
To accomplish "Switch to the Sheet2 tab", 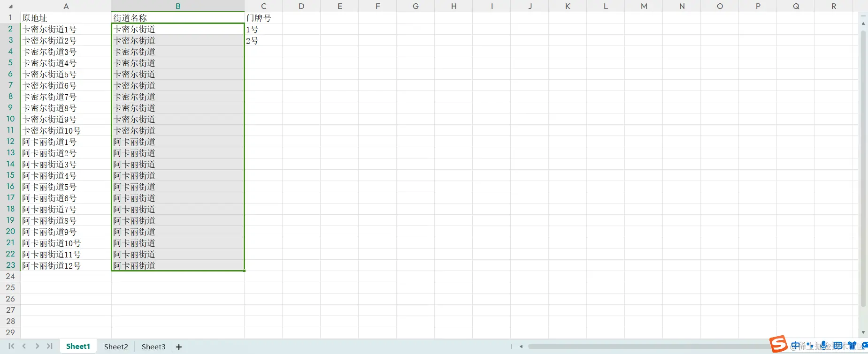I will pyautogui.click(x=116, y=346).
